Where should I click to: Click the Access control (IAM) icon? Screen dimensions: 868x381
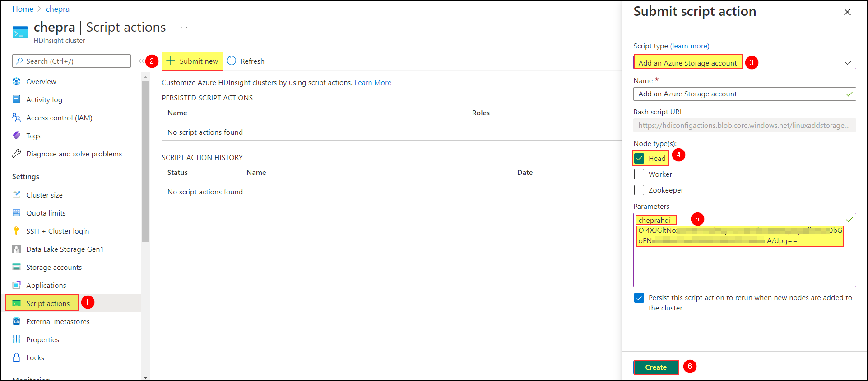coord(17,118)
